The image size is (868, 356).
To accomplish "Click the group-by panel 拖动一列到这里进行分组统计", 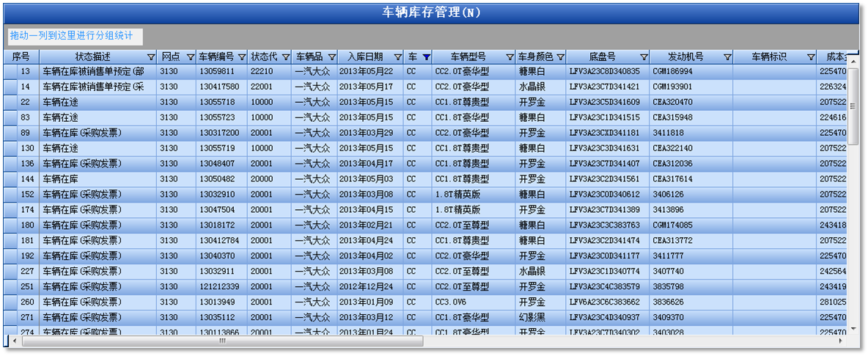I will [x=75, y=36].
